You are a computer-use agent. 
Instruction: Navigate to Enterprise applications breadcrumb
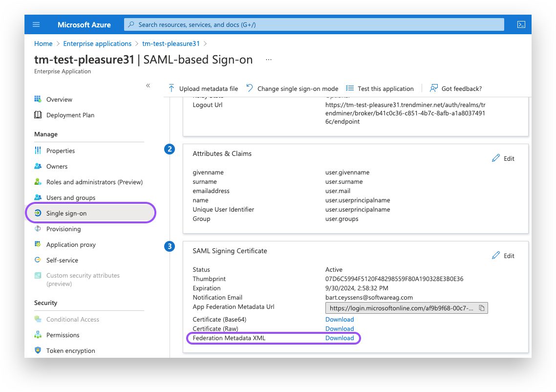(97, 44)
